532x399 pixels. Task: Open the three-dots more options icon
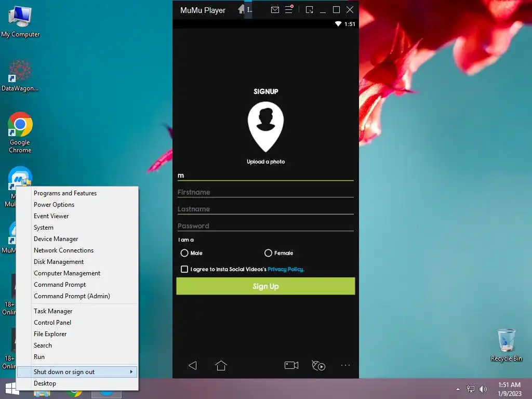click(345, 365)
